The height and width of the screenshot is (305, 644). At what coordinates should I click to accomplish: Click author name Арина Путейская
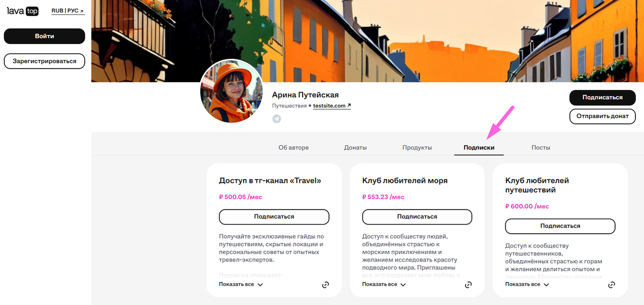(x=305, y=95)
